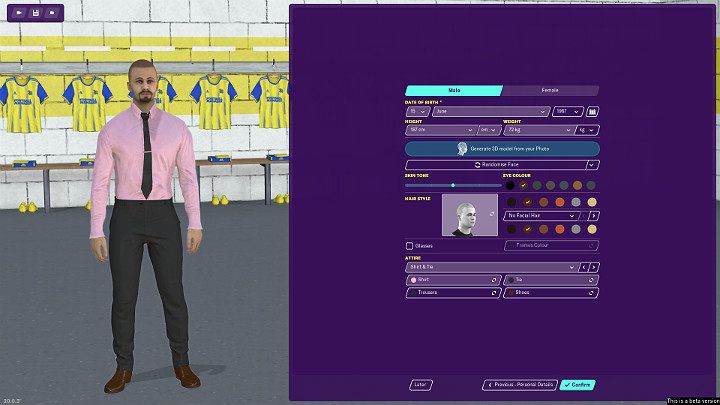Screen dimensions: 720x405
Task: Open the birth month dropdown showing June
Action: tap(490, 112)
